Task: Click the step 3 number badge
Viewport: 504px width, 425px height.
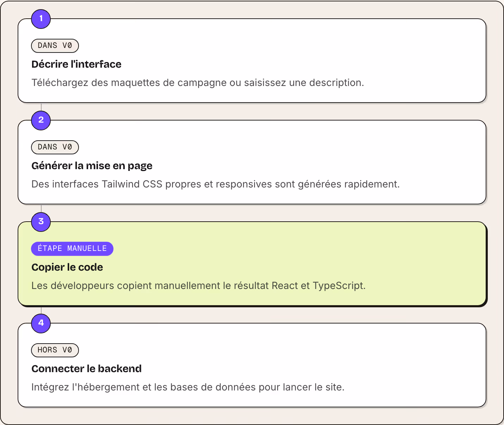Action: (x=41, y=222)
